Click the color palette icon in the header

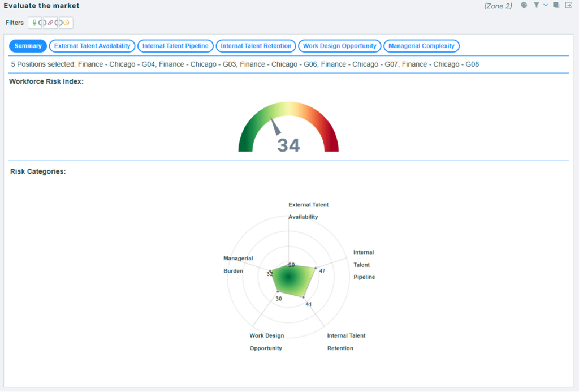point(524,5)
